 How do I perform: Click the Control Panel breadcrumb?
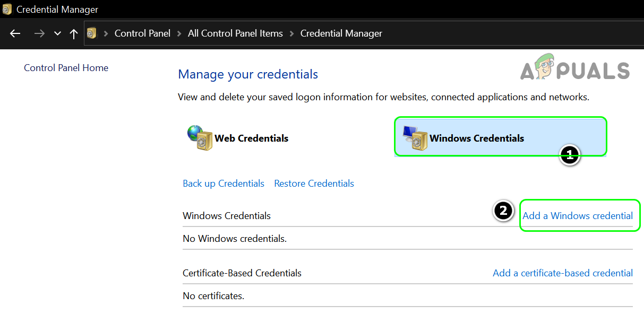pyautogui.click(x=142, y=33)
